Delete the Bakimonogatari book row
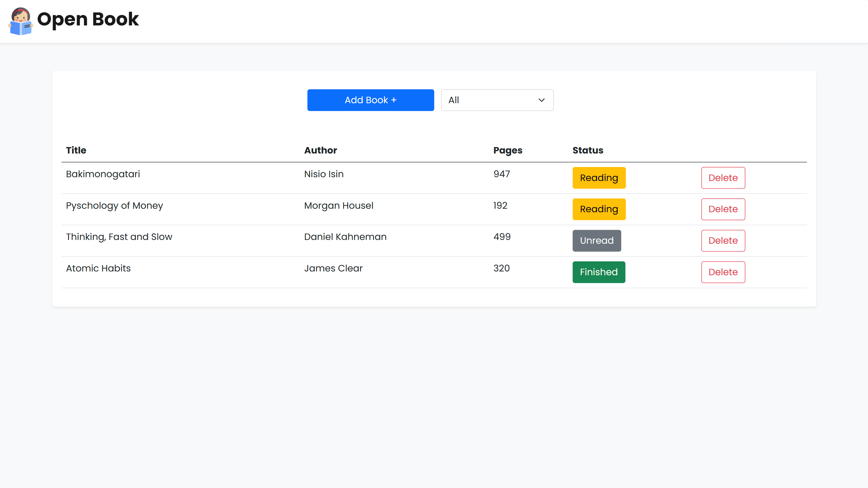 point(723,178)
